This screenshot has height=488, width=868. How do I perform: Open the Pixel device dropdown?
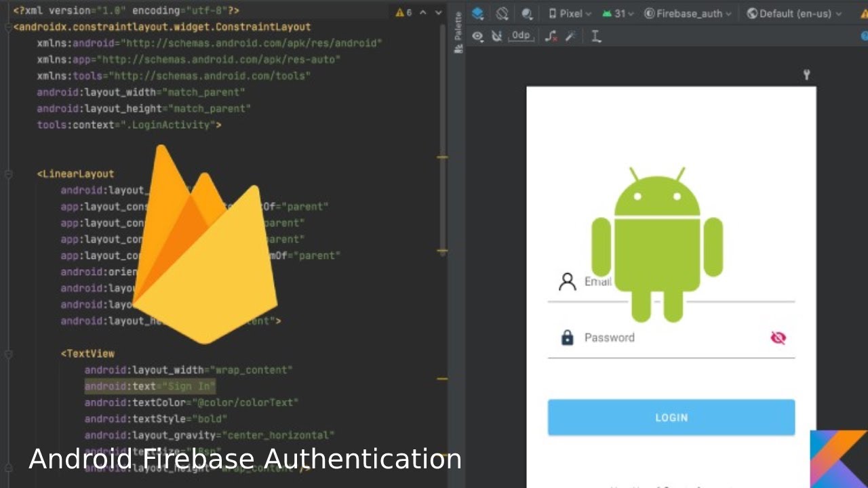tap(570, 14)
